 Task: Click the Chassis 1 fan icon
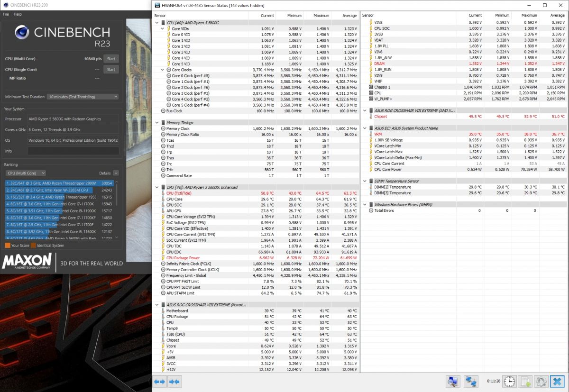(x=371, y=87)
